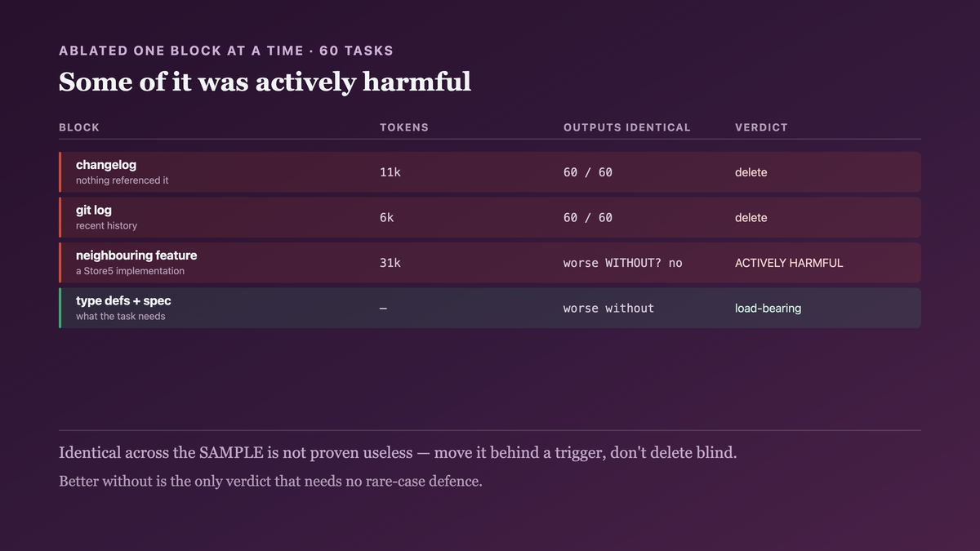Select the 'changelog' block name

pyautogui.click(x=106, y=165)
